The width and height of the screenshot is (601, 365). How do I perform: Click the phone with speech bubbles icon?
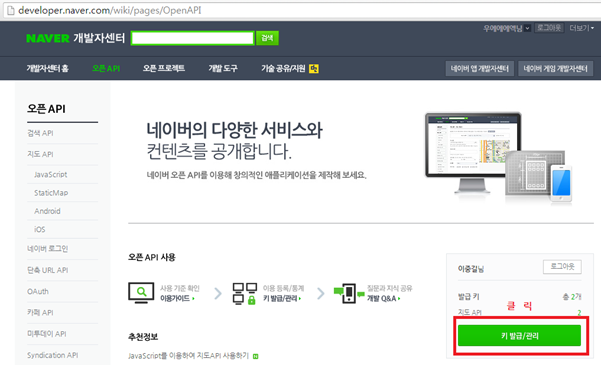click(349, 293)
